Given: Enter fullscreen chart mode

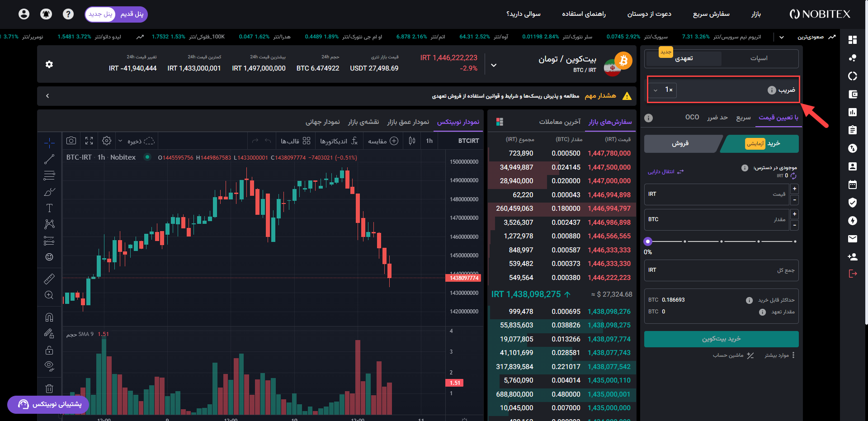Looking at the screenshot, I should click(89, 141).
